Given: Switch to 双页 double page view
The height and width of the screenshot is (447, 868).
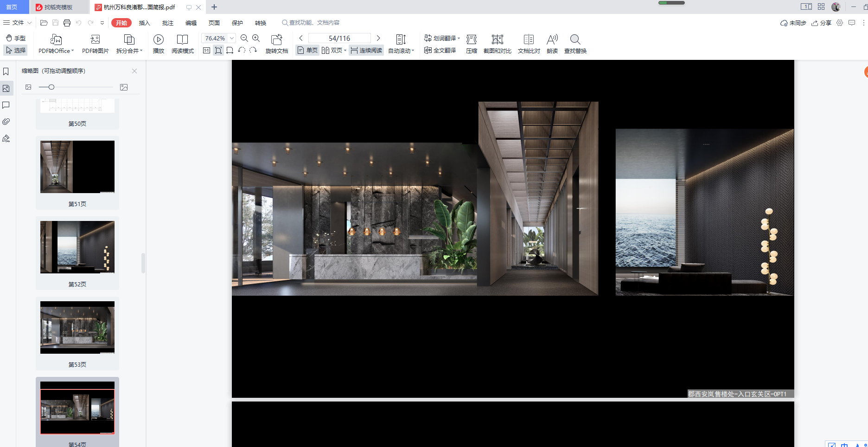Looking at the screenshot, I should pos(334,50).
